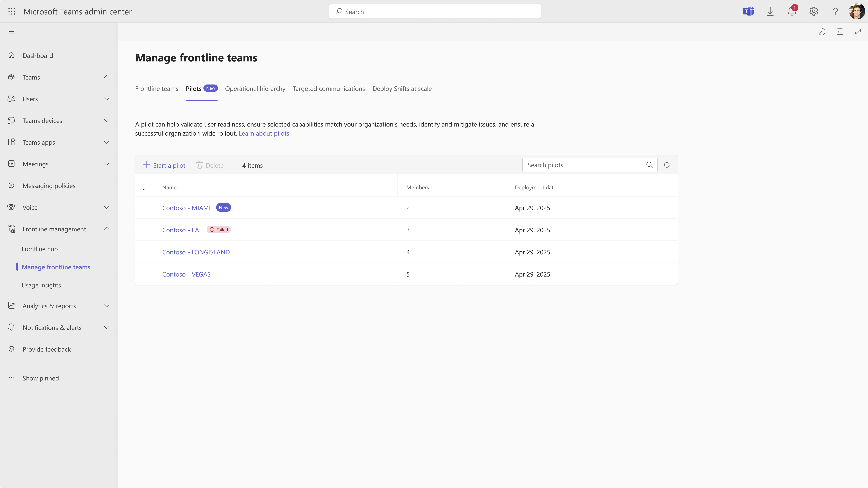The image size is (868, 488).
Task: Open help via the question mark icon
Action: [835, 11]
